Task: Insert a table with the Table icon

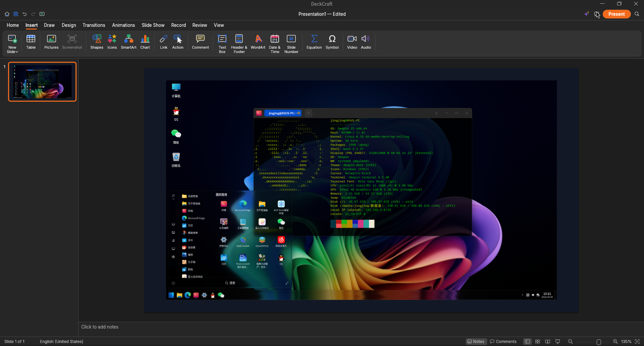Action: (x=31, y=42)
